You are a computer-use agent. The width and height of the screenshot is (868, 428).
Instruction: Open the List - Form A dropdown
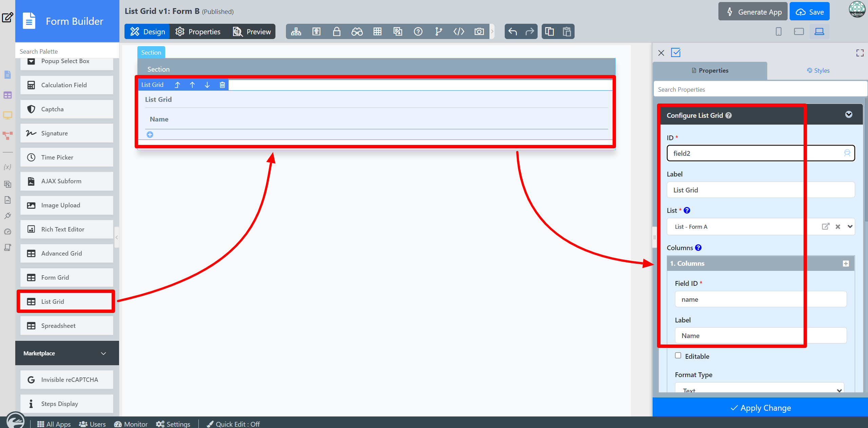click(x=850, y=227)
